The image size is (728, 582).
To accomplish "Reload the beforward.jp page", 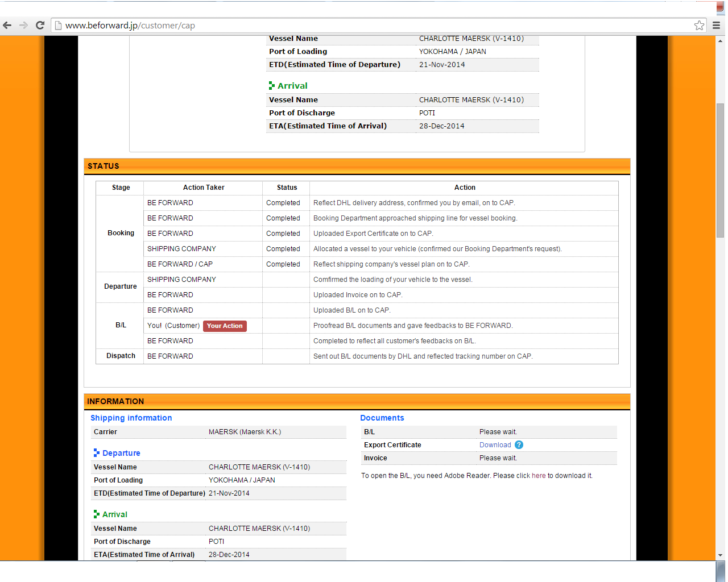I will click(40, 25).
